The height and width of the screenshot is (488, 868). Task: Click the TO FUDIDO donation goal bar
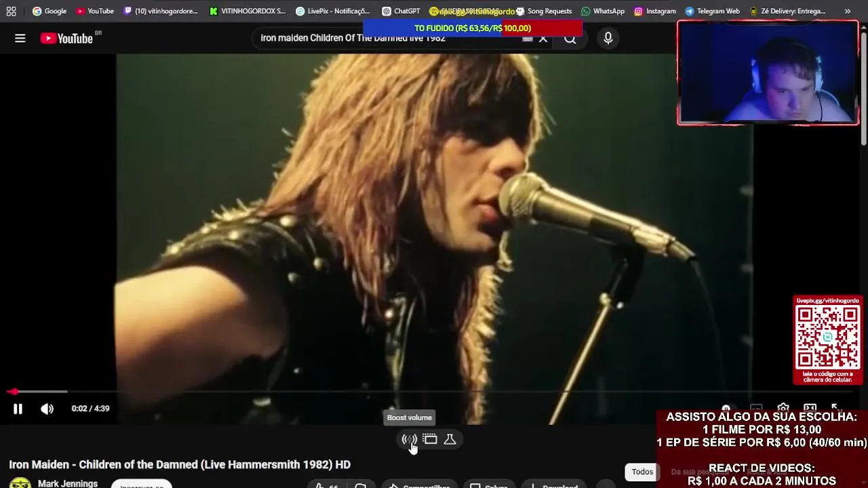[x=473, y=28]
